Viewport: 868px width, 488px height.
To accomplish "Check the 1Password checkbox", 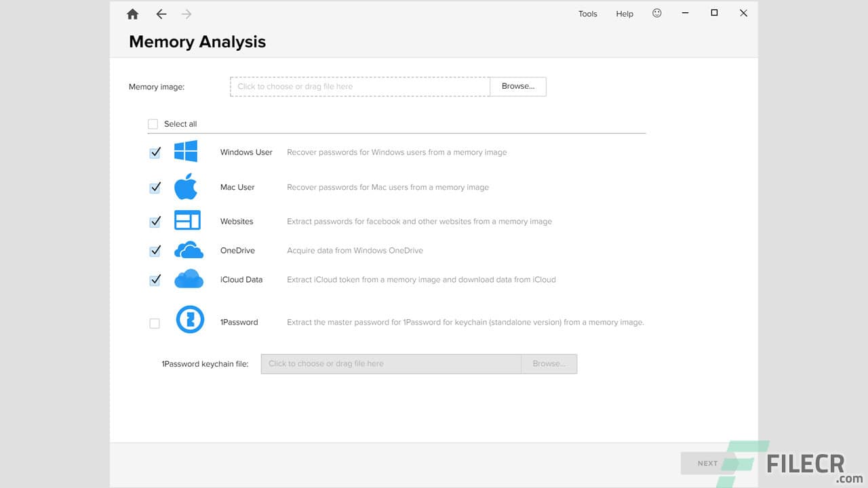I will click(154, 323).
